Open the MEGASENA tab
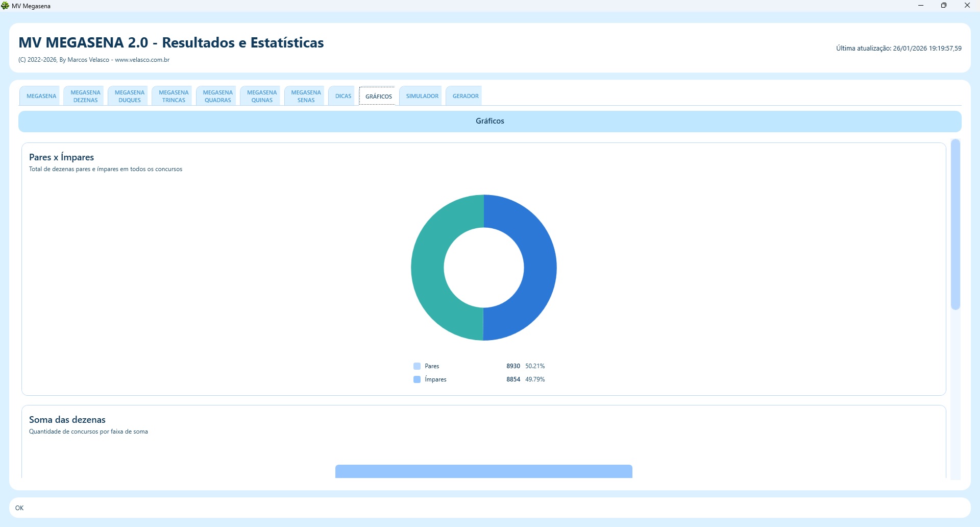This screenshot has height=527, width=980. coord(41,96)
